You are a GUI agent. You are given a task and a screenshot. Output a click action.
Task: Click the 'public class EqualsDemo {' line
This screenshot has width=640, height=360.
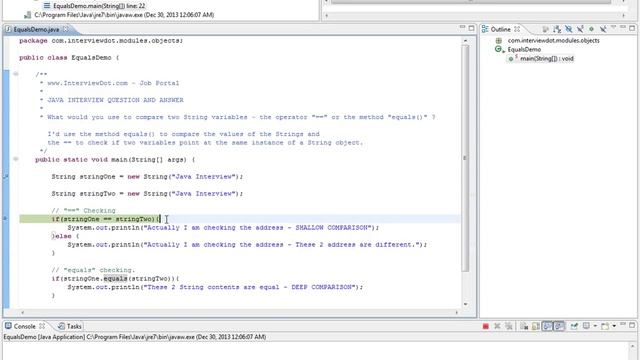69,58
